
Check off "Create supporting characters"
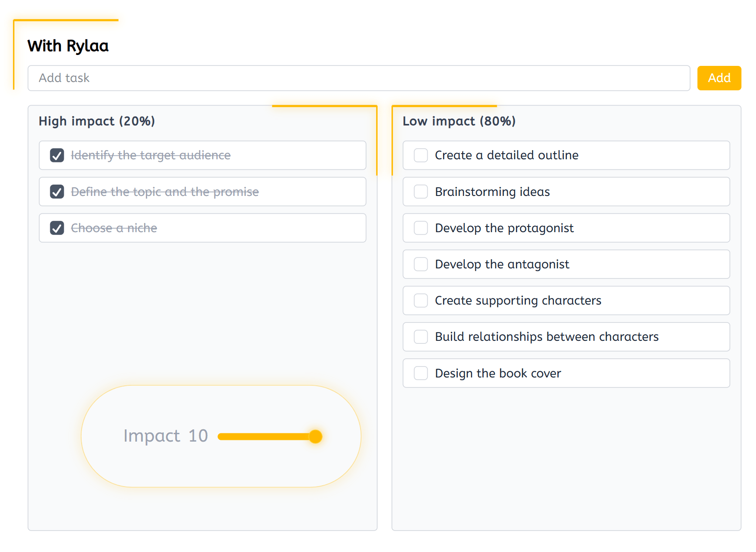pyautogui.click(x=420, y=300)
